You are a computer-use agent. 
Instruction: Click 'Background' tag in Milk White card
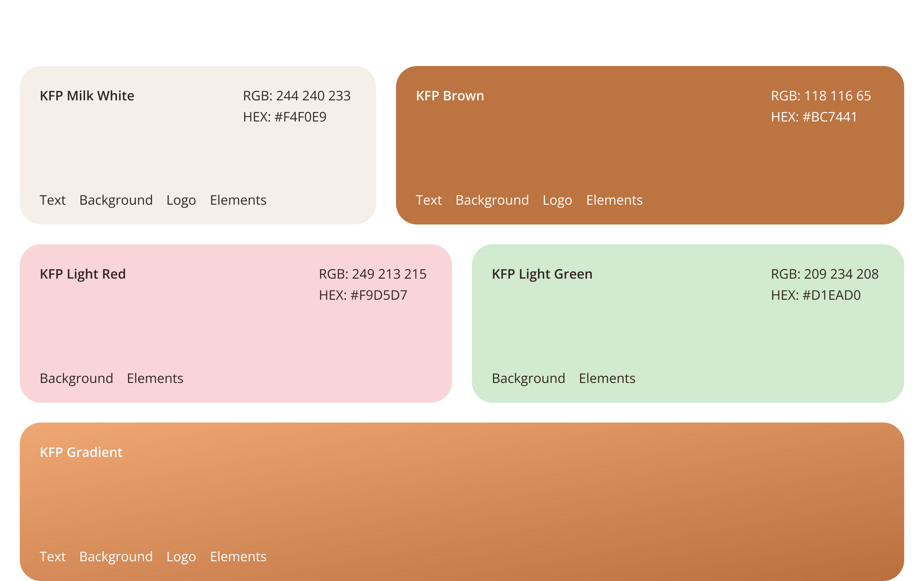click(116, 200)
